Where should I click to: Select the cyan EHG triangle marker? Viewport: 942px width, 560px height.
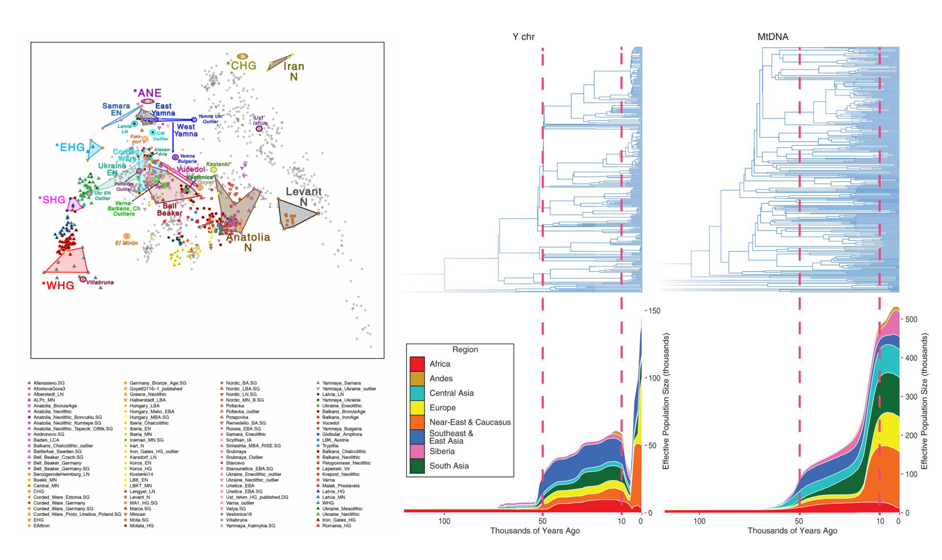(x=94, y=149)
